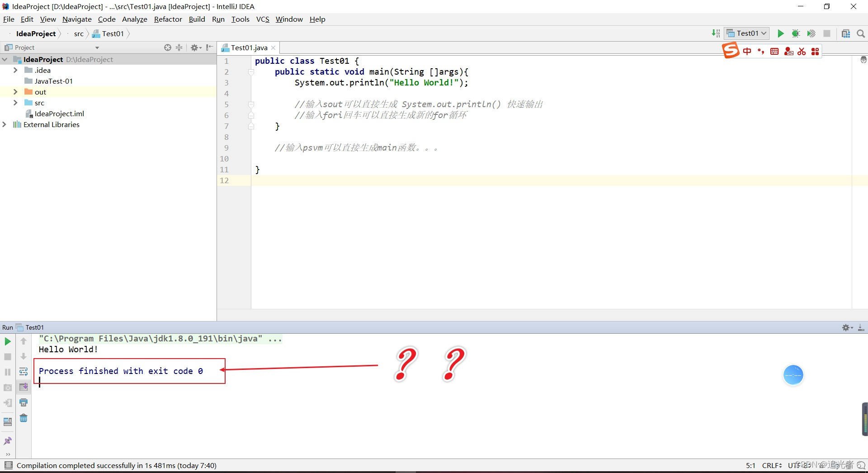Click the Exit icon in Run panel
The image size is (868, 473).
click(8, 403)
